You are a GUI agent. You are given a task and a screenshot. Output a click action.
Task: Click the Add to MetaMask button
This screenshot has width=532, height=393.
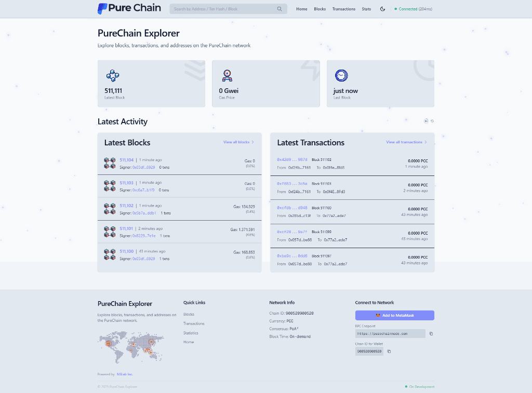click(394, 315)
